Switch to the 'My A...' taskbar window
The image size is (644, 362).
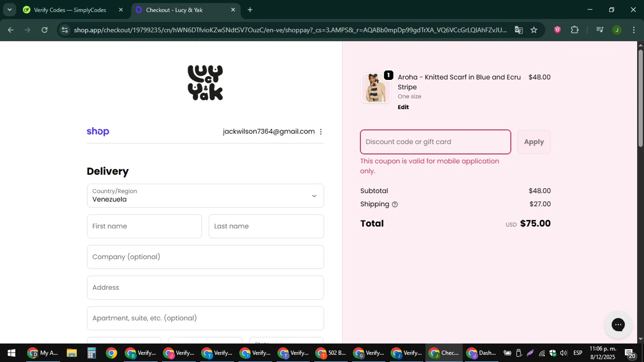43,353
